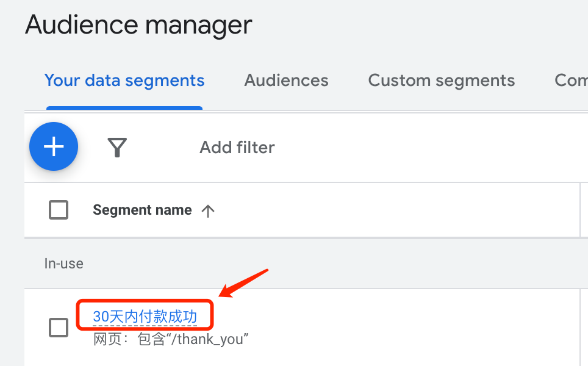Click the empty In-use row area at right
This screenshot has height=366, width=588.
(x=366, y=264)
